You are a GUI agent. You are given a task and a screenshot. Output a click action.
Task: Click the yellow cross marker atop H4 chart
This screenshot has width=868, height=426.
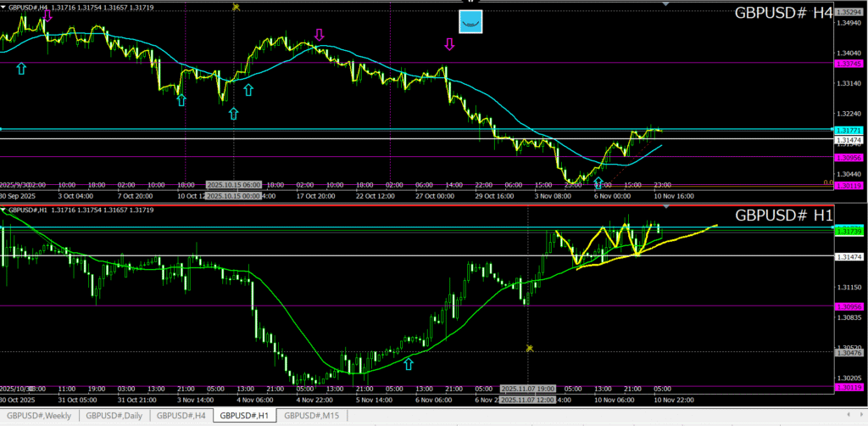(x=236, y=7)
